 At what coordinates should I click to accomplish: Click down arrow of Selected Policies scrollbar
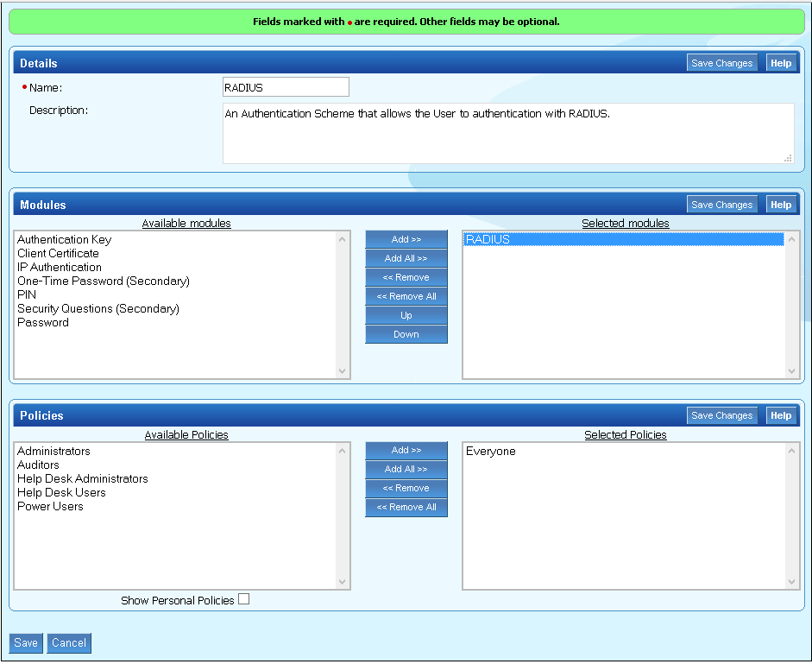coord(792,582)
